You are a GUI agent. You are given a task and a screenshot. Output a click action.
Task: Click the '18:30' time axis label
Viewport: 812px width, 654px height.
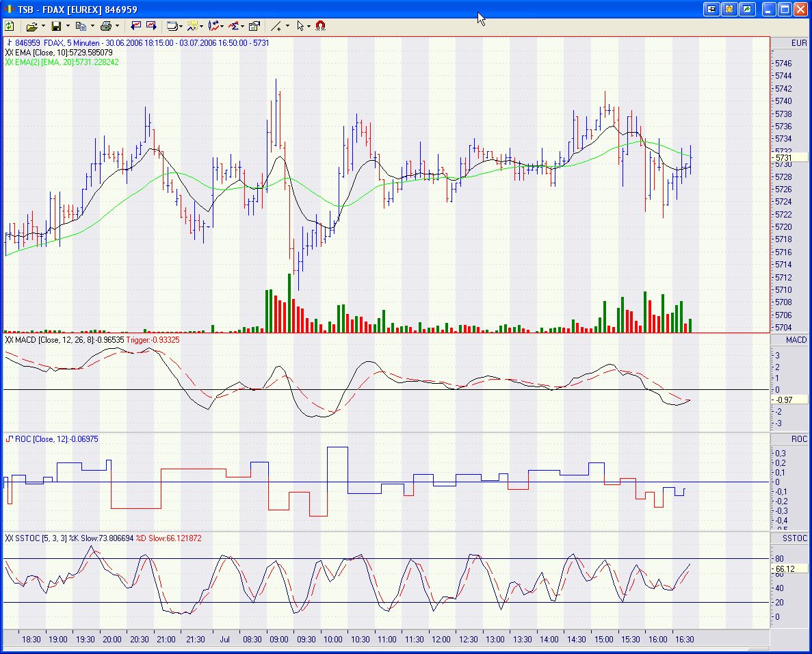click(31, 640)
